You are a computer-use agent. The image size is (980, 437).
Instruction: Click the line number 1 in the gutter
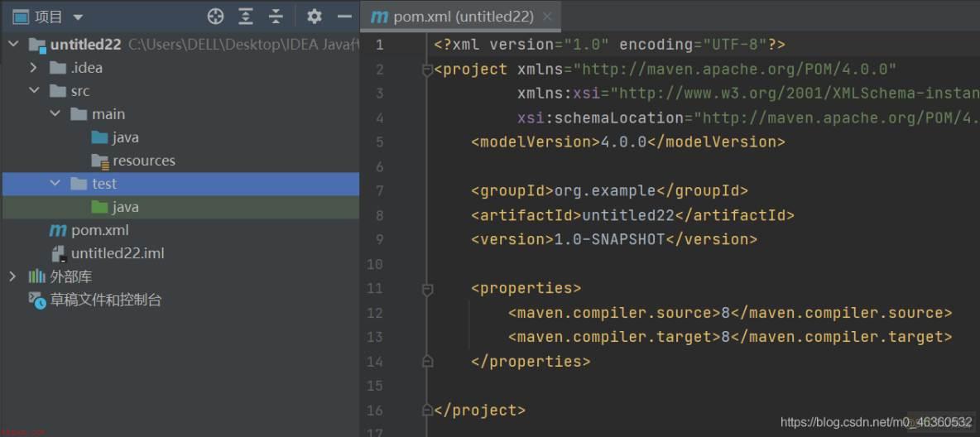(x=379, y=45)
